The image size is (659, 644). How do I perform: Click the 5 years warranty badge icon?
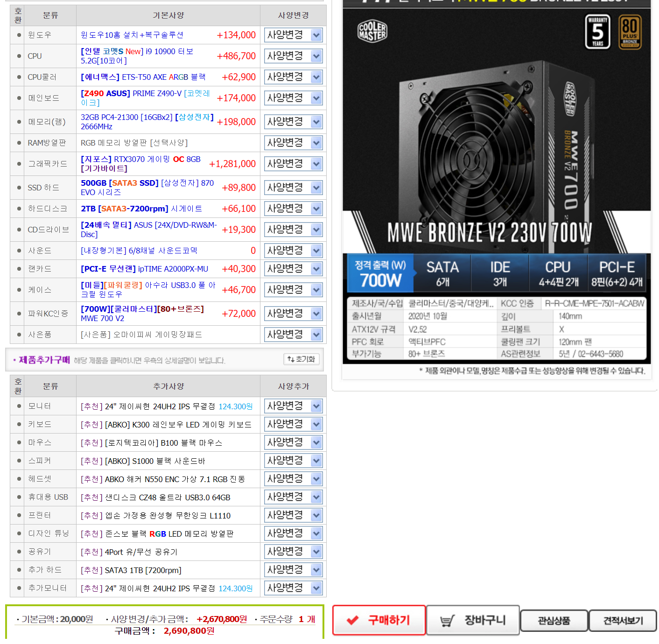pyautogui.click(x=597, y=32)
